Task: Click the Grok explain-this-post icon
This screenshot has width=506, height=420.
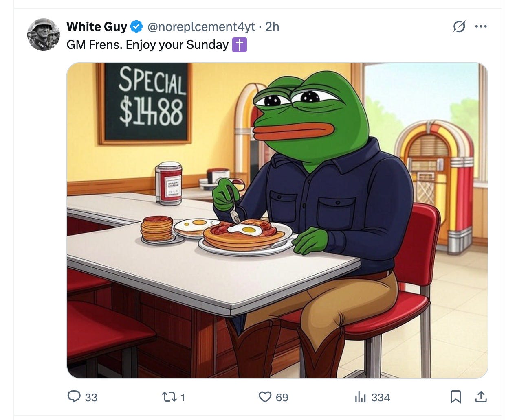Action: [x=459, y=27]
